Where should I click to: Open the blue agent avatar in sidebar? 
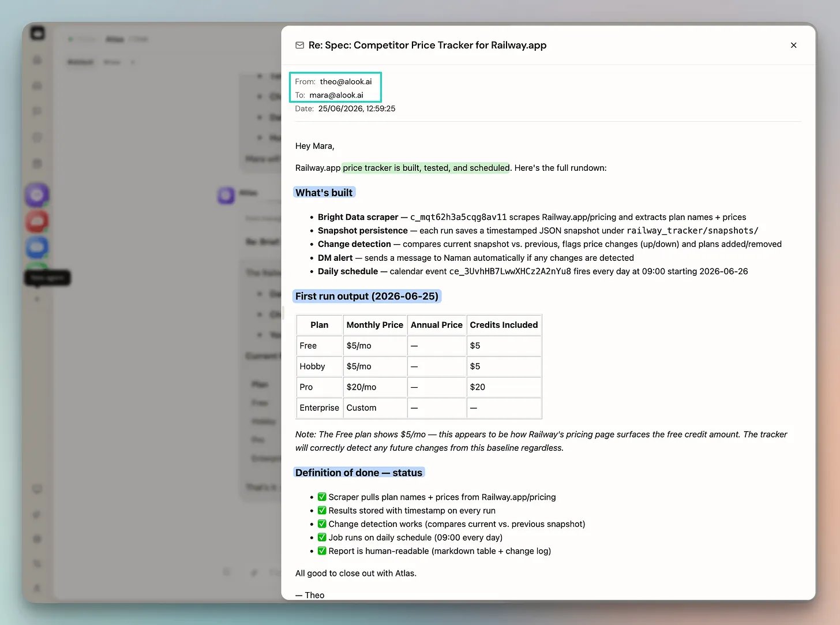coord(37,248)
